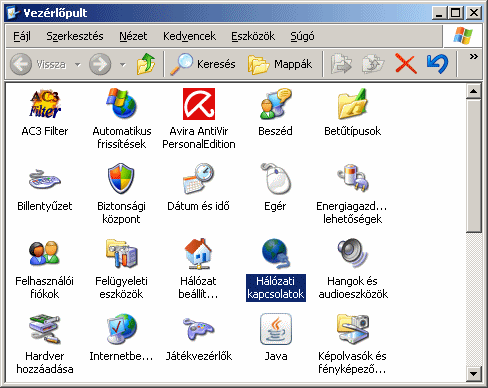The height and width of the screenshot is (388, 488).
Task: Close the Vezérlőpult window
Action: pos(474,13)
